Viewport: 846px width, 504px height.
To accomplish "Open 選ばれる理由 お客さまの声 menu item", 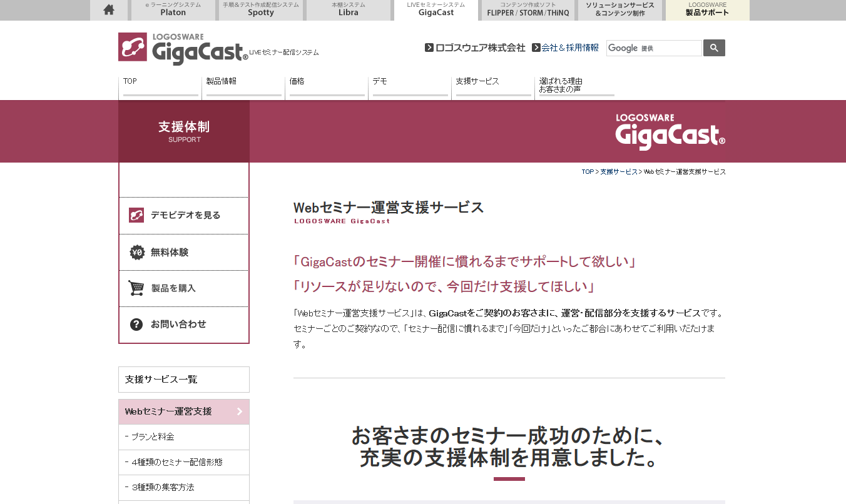I will pos(576,86).
